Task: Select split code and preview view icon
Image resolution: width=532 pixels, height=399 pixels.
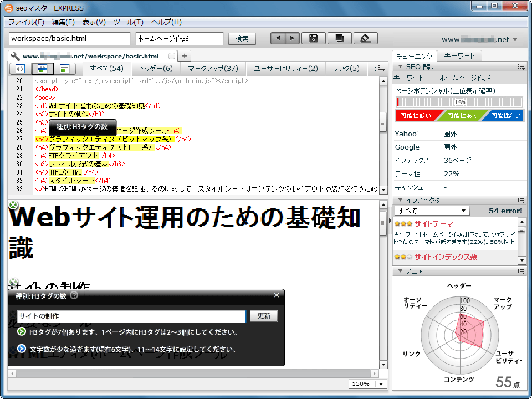Action: coord(42,69)
